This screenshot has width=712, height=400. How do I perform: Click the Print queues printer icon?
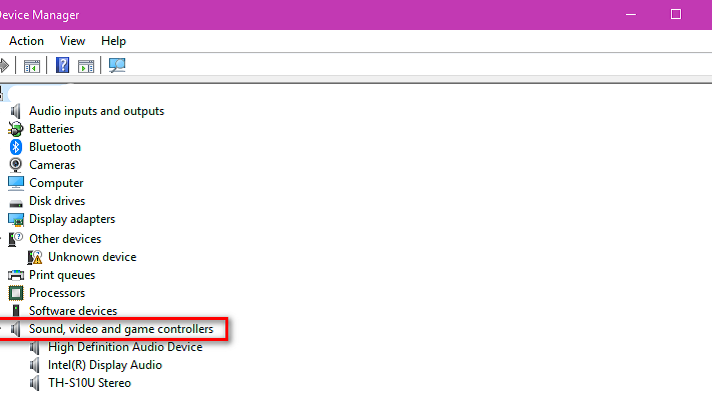(16, 275)
